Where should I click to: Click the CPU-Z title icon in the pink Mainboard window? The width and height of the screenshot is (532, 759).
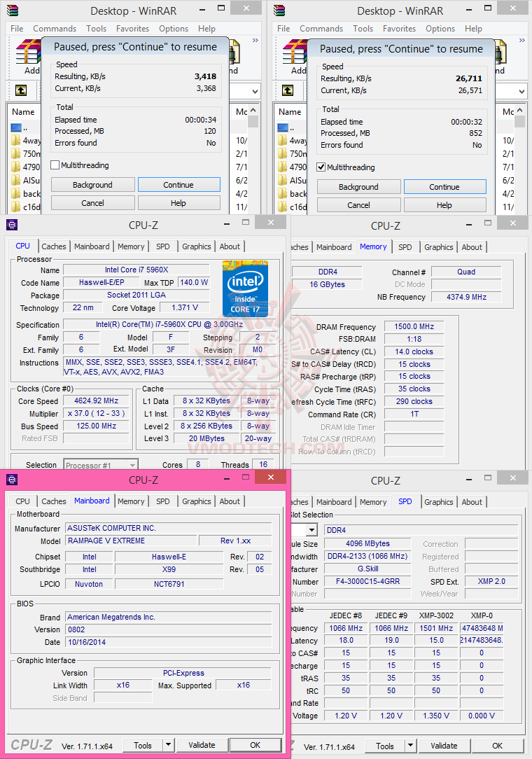click(x=12, y=479)
